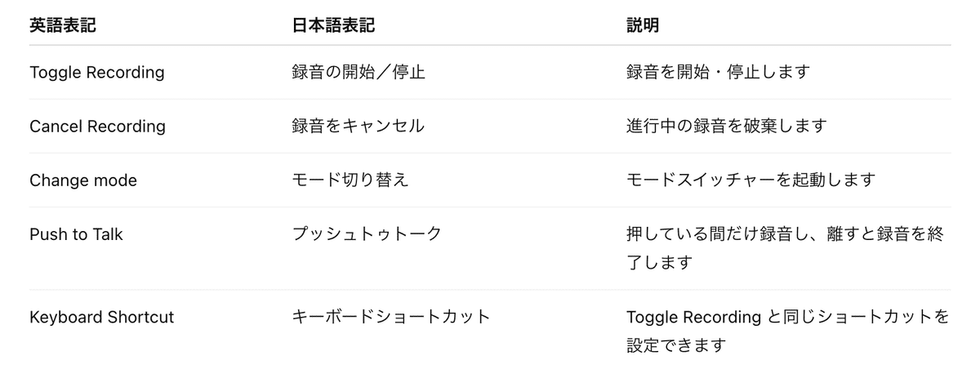
Task: Click the wrapped text 了します
Action: (660, 262)
